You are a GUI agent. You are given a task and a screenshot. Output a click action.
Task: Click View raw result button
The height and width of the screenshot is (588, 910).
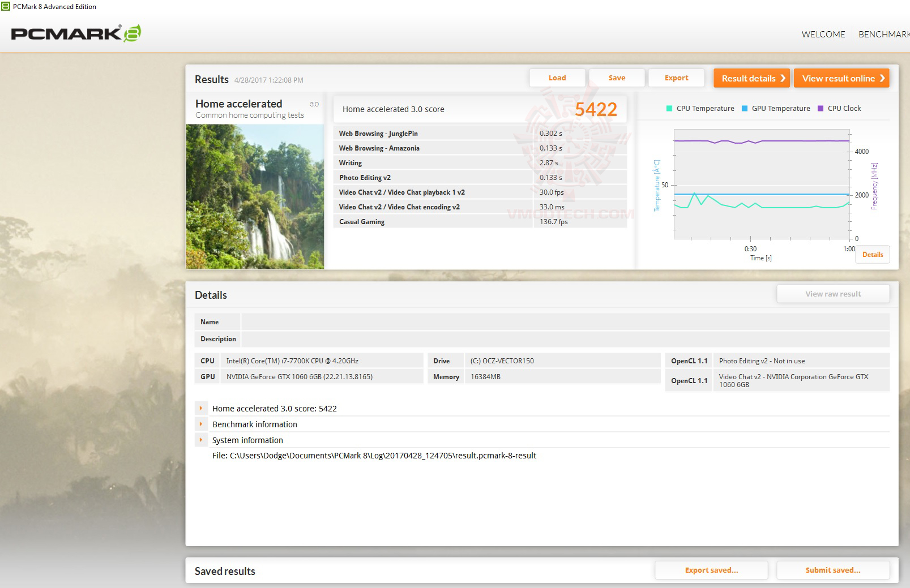tap(833, 294)
